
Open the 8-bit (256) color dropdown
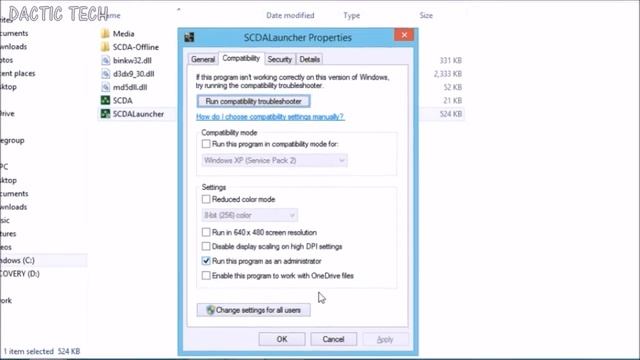249,215
